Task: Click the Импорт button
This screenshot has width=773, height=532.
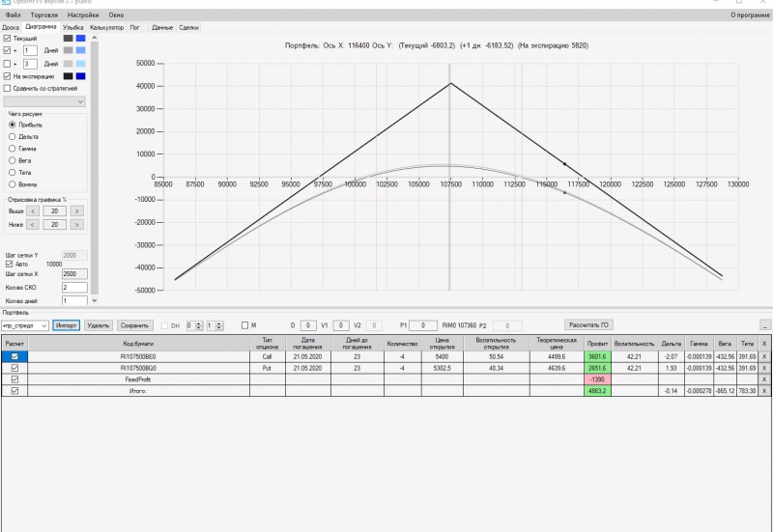Action: [66, 325]
